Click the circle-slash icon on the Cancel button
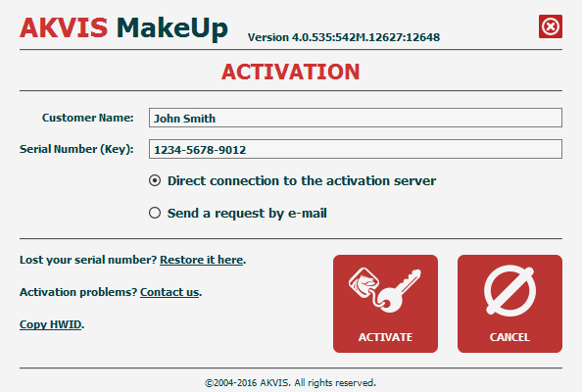 (x=510, y=291)
